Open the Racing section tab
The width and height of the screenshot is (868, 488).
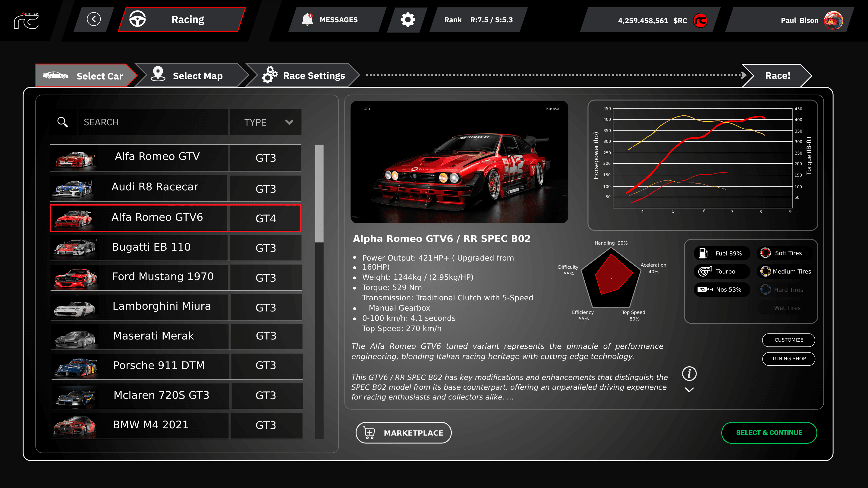click(182, 19)
